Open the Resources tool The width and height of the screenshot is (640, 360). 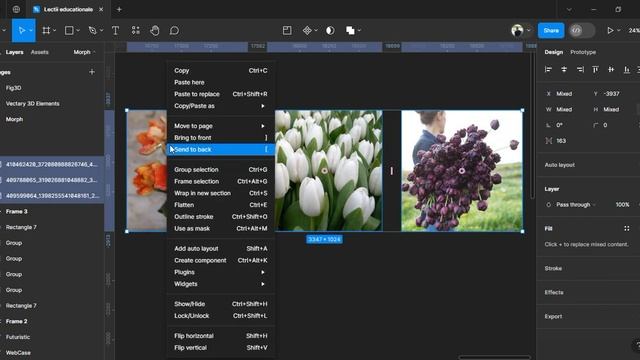pos(136,31)
